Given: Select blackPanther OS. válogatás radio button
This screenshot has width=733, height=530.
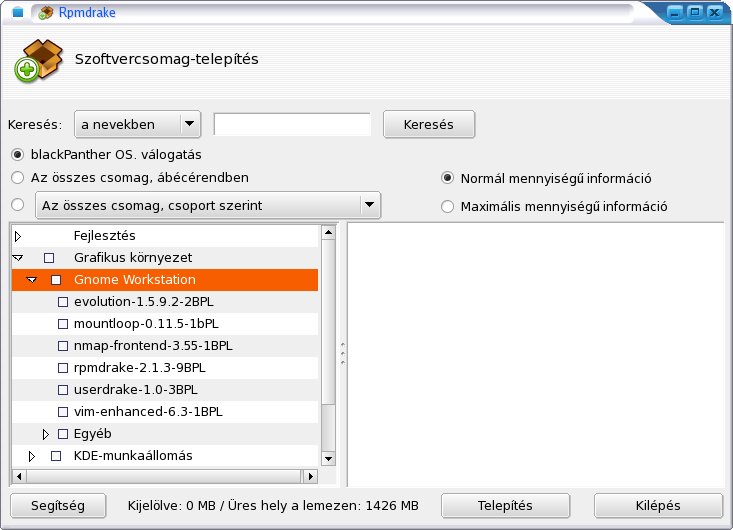Looking at the screenshot, I should (18, 154).
